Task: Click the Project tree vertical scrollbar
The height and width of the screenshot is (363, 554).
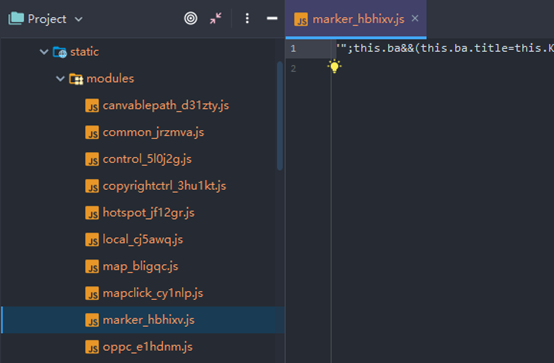Action: (280, 116)
